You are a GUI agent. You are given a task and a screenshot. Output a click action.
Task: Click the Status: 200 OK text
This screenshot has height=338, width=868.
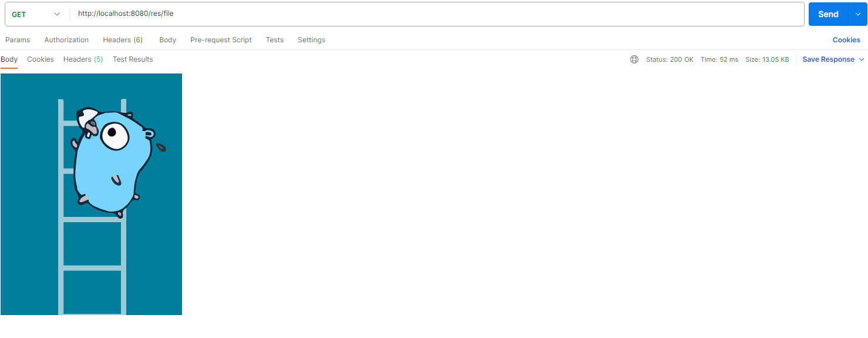pyautogui.click(x=669, y=59)
